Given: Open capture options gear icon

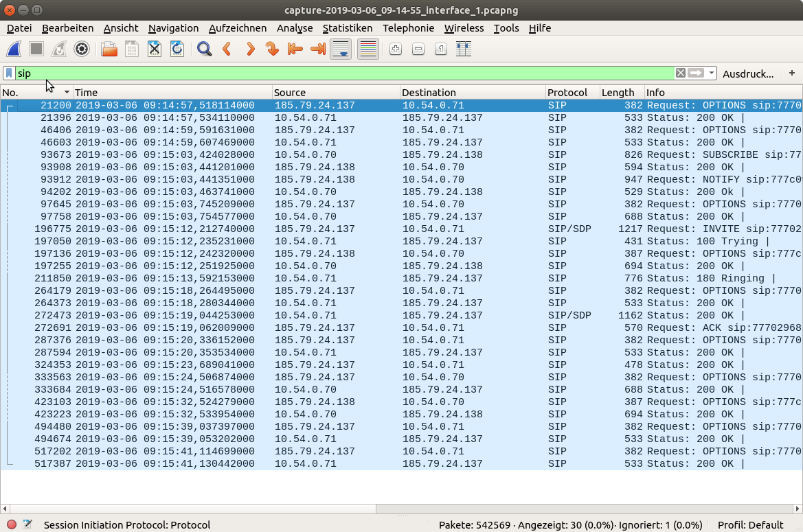Looking at the screenshot, I should 82,49.
